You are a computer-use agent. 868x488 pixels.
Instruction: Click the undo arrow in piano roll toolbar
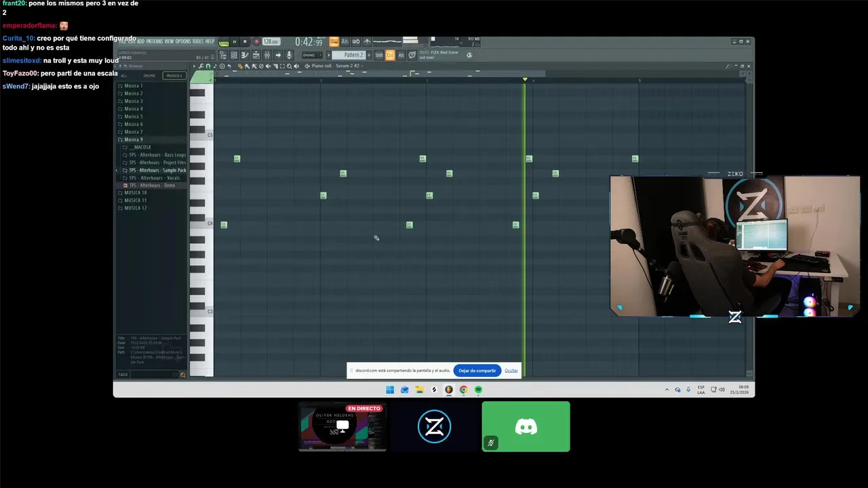point(229,66)
